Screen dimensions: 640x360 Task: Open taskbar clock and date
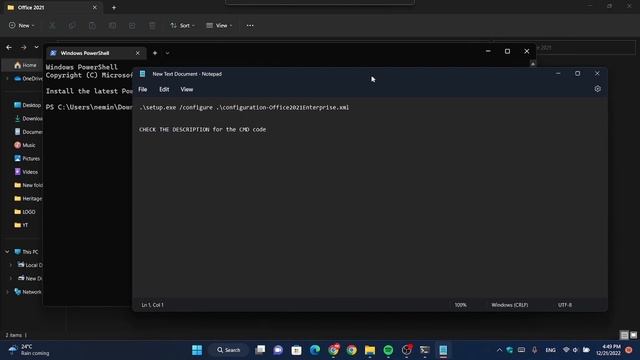pos(609,350)
